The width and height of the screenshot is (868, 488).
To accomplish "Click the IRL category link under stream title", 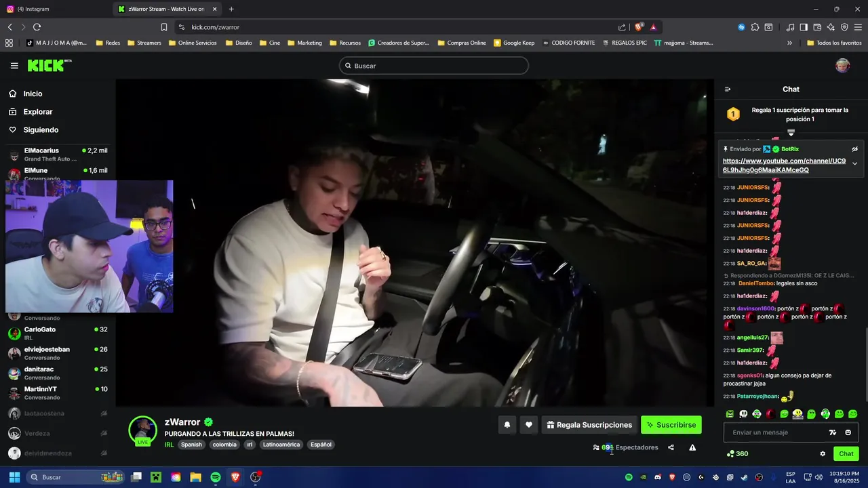I will tap(169, 445).
